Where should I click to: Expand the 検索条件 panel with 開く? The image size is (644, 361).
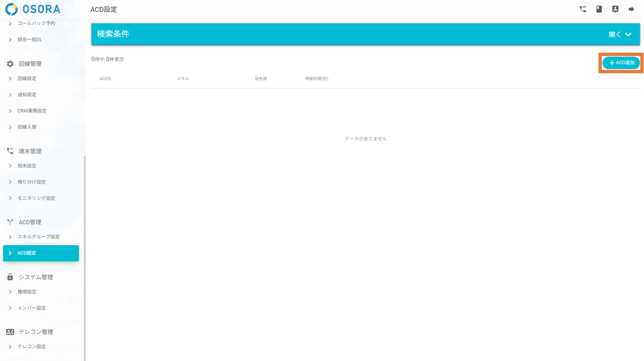coord(620,34)
